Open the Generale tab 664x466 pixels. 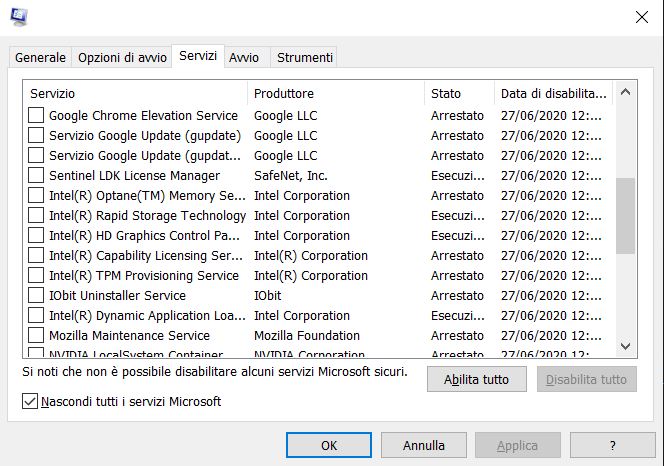(40, 58)
